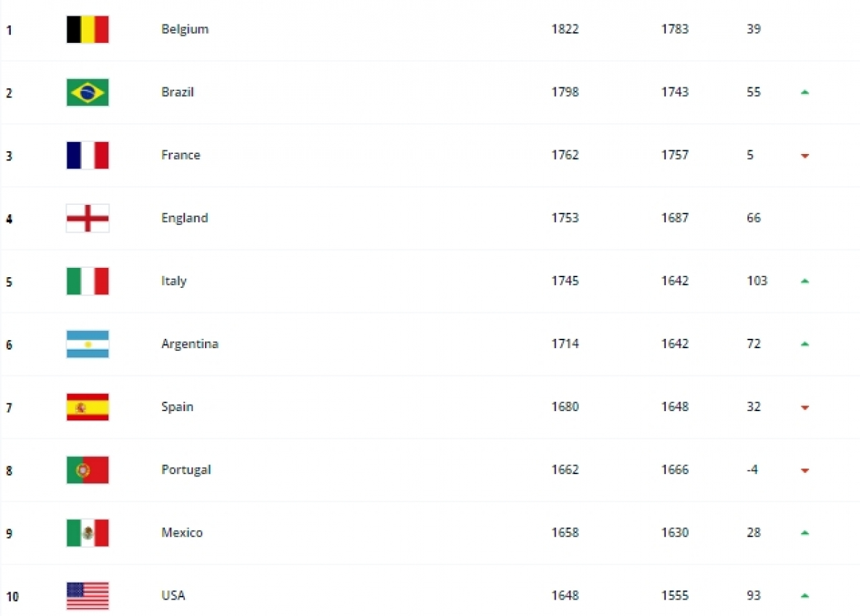860x616 pixels.
Task: Click the Argentina flag icon
Action: pyautogui.click(x=87, y=345)
